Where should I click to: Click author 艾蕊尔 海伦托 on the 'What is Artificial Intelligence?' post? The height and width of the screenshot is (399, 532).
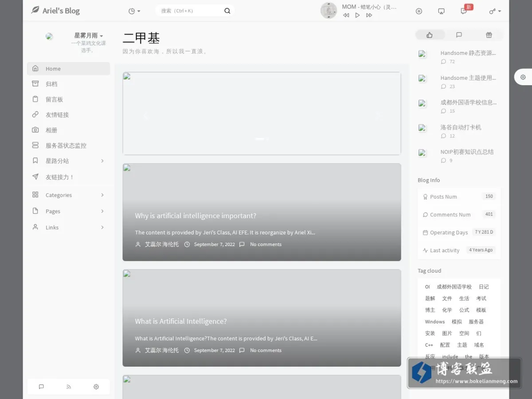(x=162, y=350)
